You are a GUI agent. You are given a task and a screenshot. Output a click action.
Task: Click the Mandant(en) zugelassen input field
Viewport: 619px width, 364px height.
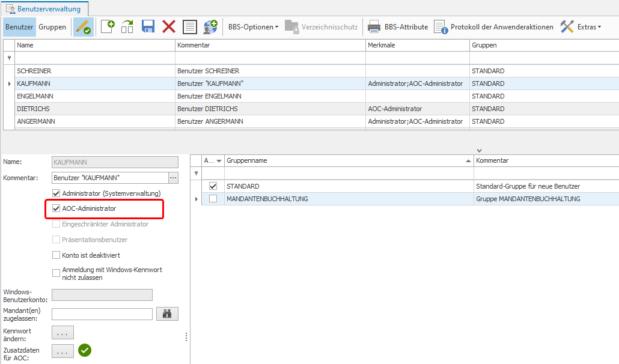(102, 314)
